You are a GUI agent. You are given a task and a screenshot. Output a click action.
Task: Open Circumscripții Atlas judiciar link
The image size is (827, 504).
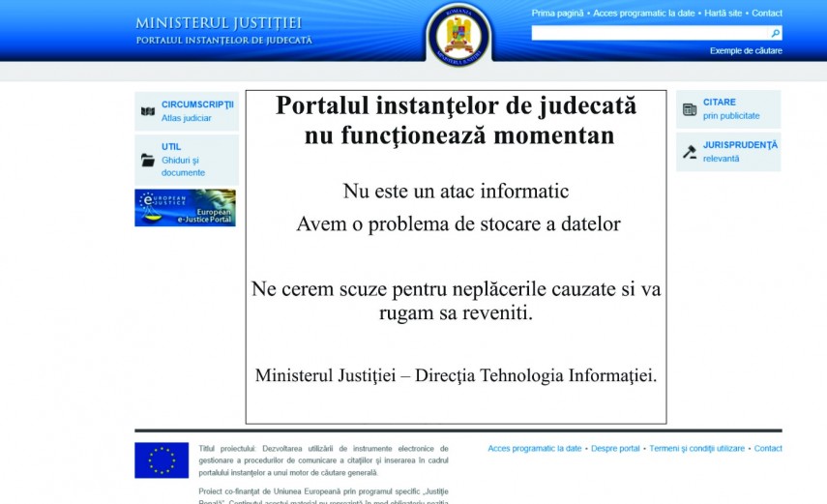(197, 110)
